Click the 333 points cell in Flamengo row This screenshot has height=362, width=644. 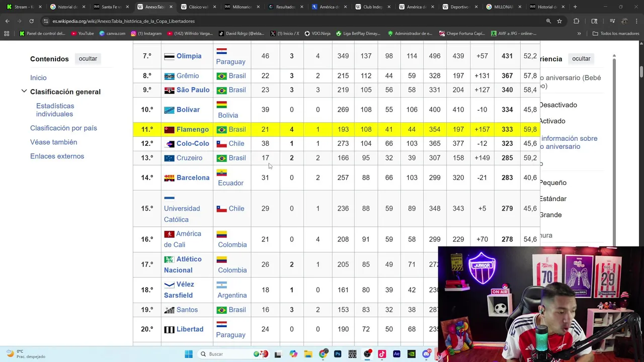pyautogui.click(x=507, y=129)
